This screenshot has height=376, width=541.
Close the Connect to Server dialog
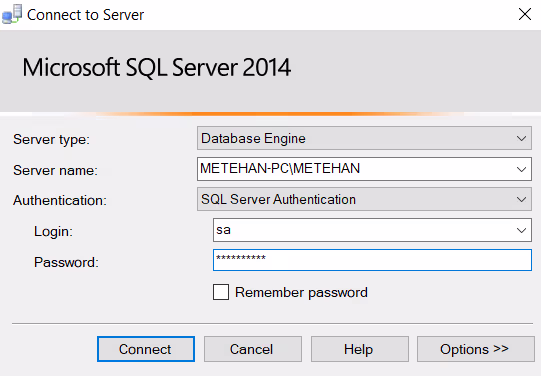pos(525,14)
